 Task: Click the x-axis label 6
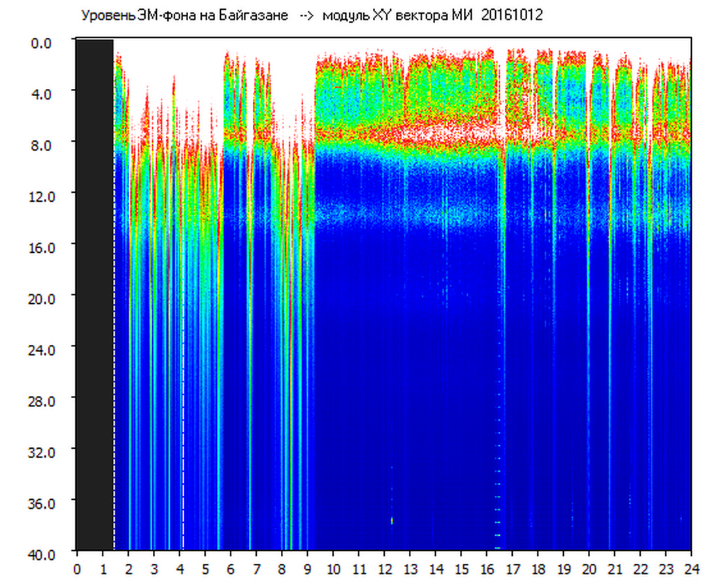coord(231,568)
